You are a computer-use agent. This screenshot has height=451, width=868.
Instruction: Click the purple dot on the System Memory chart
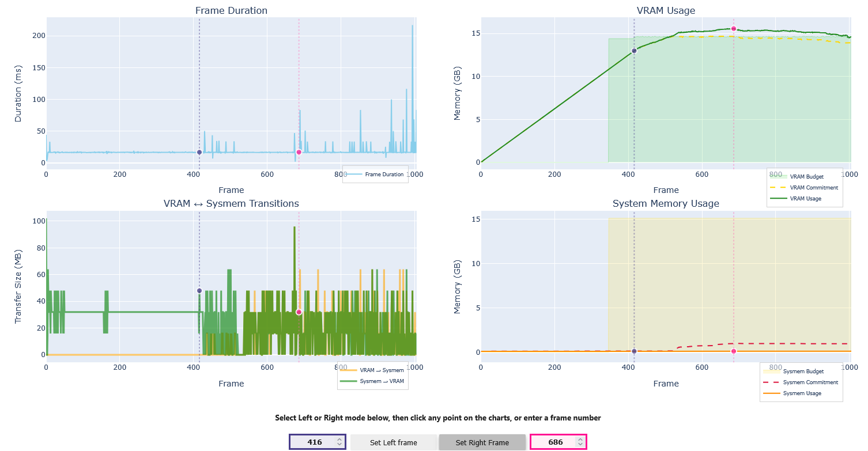(634, 350)
